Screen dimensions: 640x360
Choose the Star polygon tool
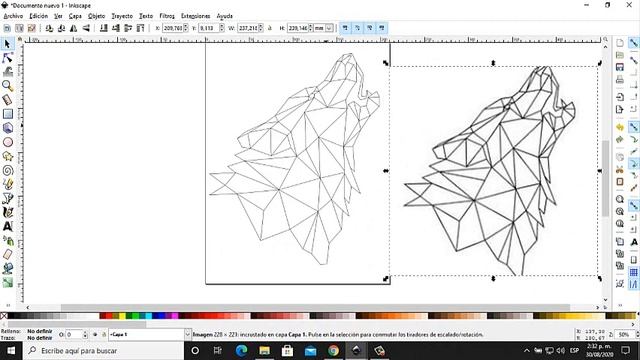7,156
